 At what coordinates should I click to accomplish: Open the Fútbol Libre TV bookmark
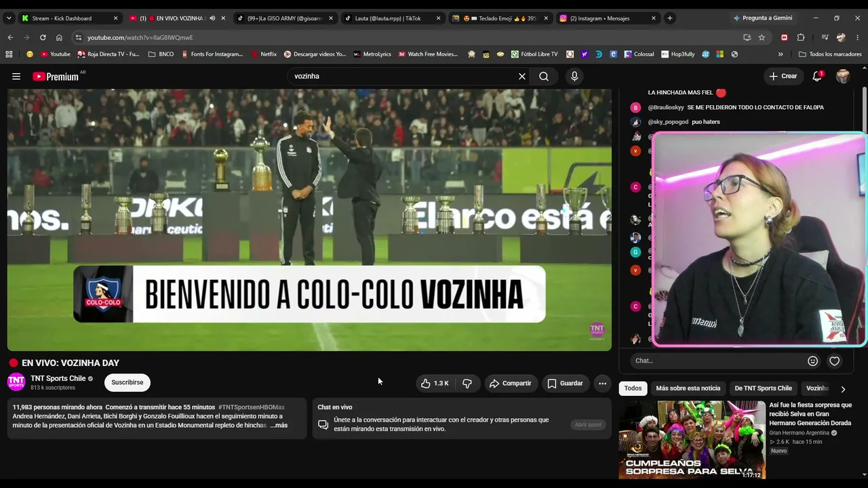click(534, 54)
